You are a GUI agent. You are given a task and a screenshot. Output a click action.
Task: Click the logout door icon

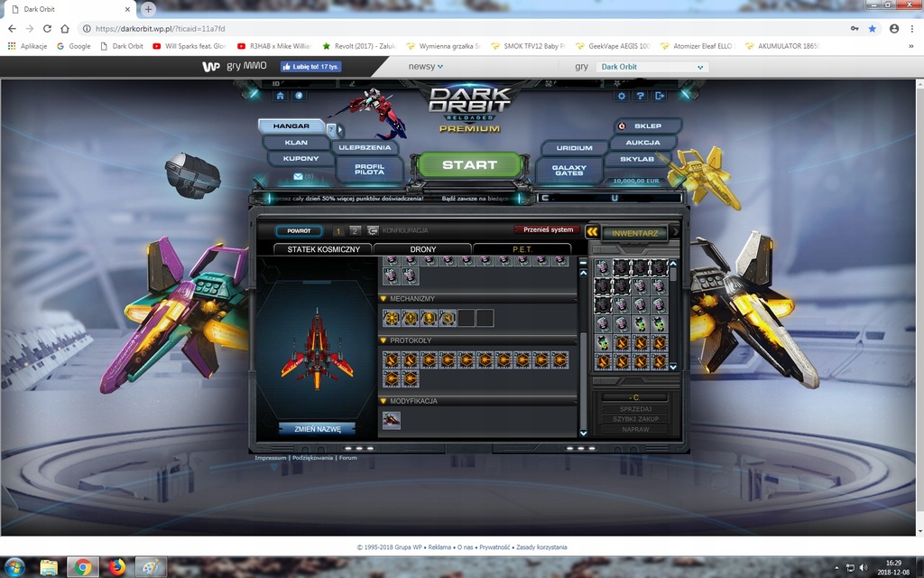(x=660, y=96)
